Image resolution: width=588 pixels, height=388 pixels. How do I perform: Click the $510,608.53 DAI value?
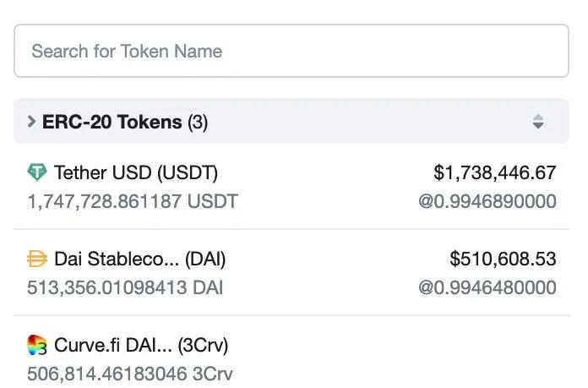[x=503, y=259]
